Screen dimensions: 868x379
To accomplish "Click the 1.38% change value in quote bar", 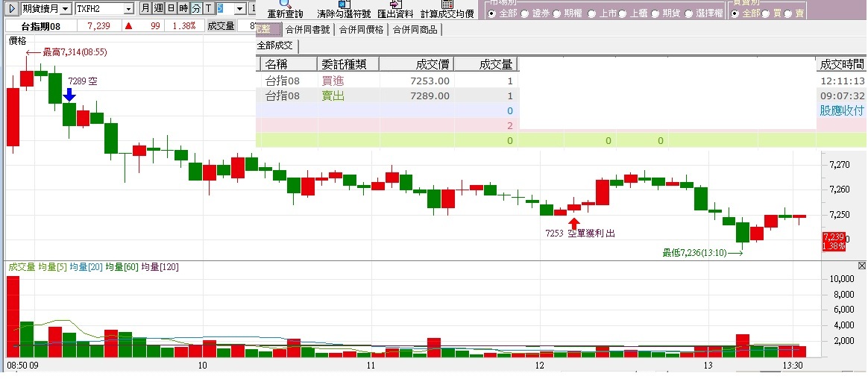I will 183,26.
